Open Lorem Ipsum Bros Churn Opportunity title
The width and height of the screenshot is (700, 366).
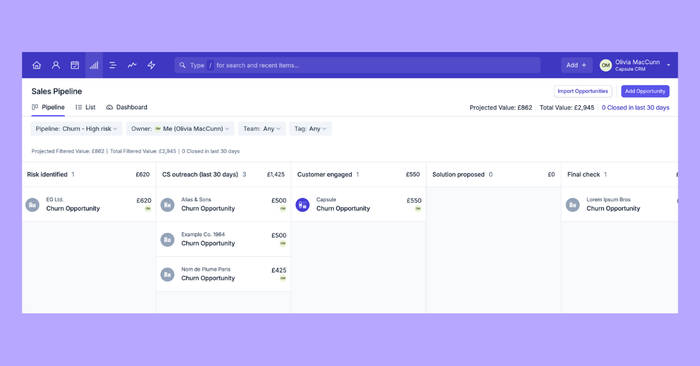613,208
